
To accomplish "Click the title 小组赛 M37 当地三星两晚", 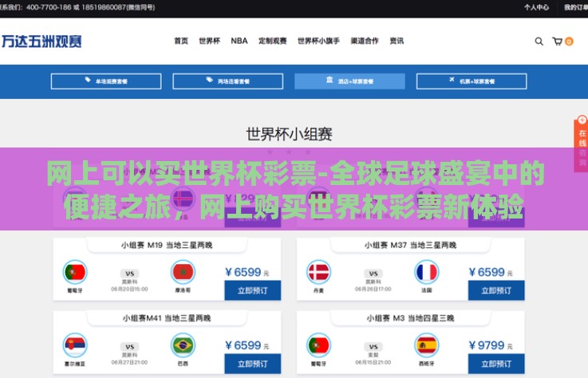I will [410, 246].
